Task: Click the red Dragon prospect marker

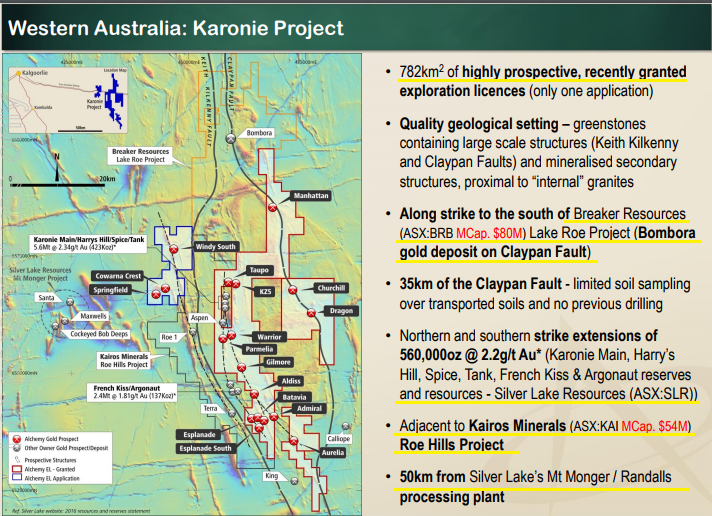Action: tap(311, 313)
